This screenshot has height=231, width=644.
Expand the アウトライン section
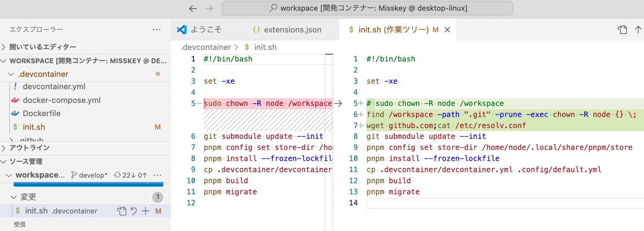(85, 148)
